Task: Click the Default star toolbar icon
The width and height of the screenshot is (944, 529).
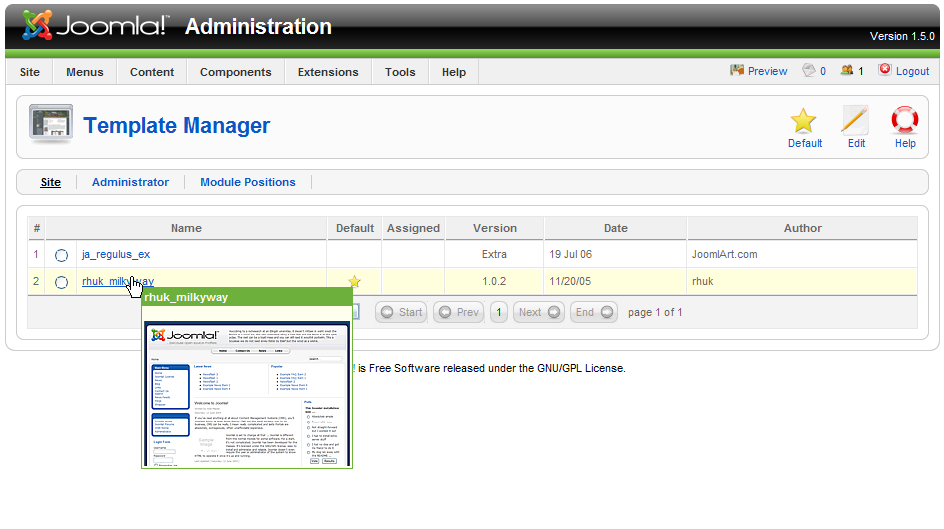Action: [804, 122]
